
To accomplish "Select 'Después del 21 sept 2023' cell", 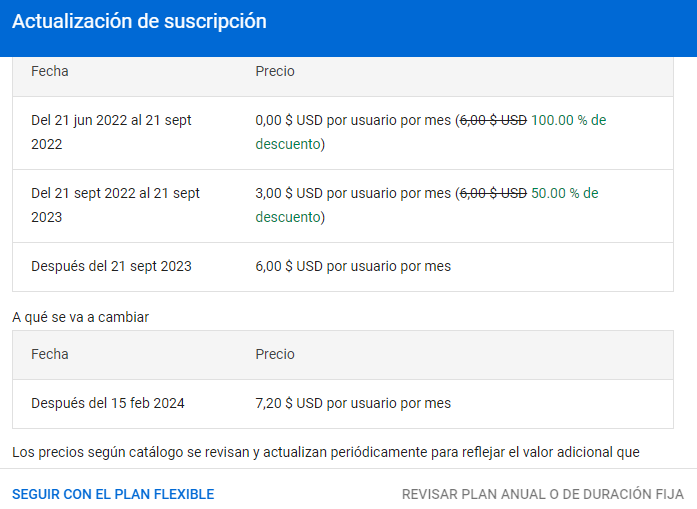I will coord(111,266).
